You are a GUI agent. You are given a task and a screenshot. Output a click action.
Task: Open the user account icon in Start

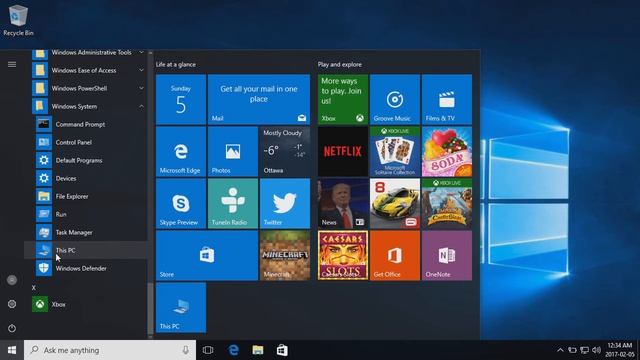(x=12, y=280)
